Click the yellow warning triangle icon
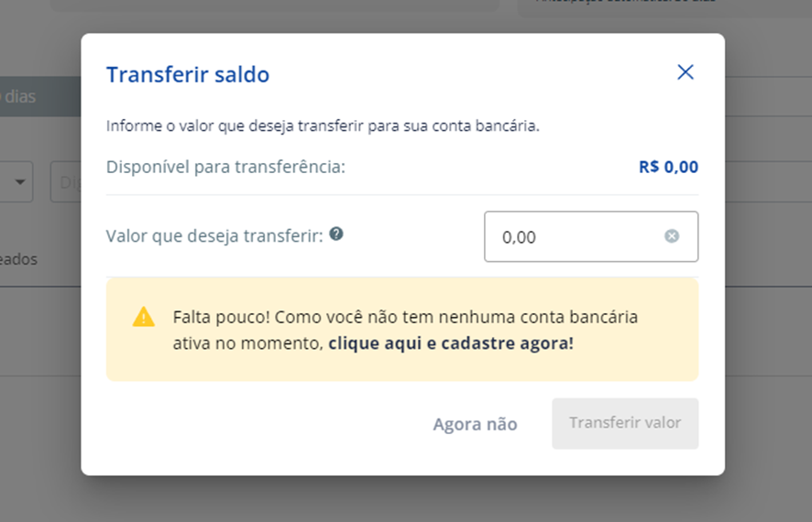This screenshot has height=522, width=812. (x=144, y=317)
